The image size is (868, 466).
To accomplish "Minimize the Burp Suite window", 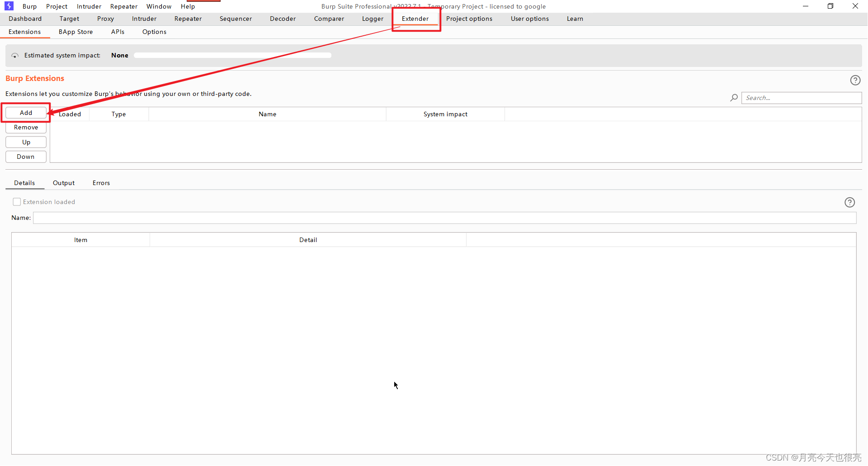I will pos(805,6).
